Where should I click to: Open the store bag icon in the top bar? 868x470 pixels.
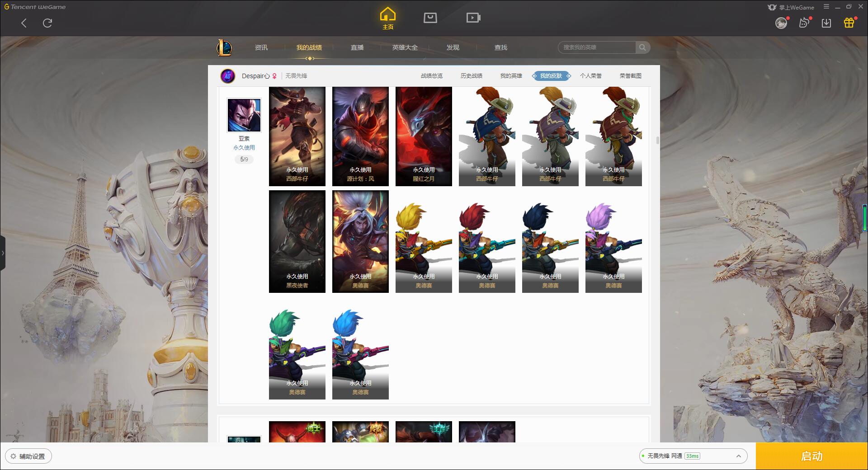pos(430,18)
